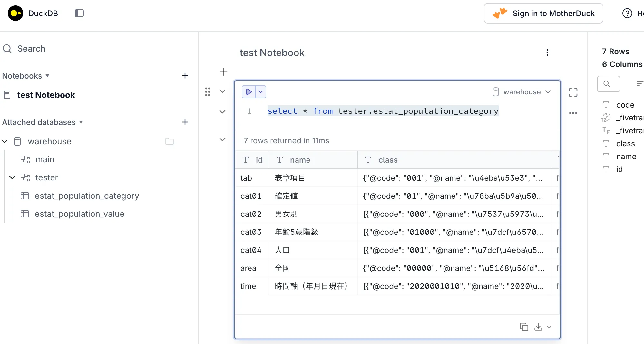Select the main schema
Viewport: 644px width, 344px height.
44,159
